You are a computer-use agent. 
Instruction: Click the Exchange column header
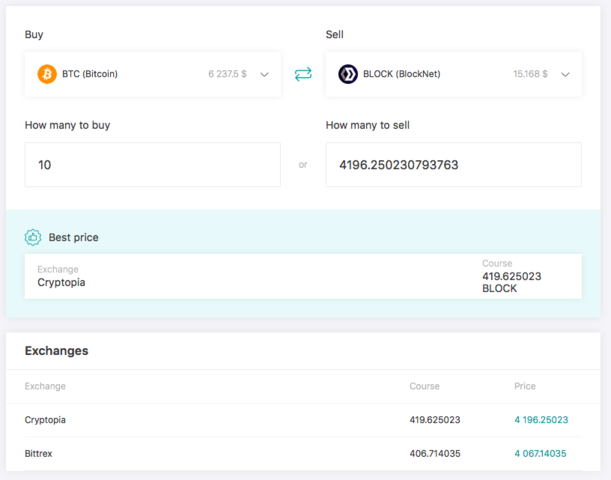click(45, 386)
